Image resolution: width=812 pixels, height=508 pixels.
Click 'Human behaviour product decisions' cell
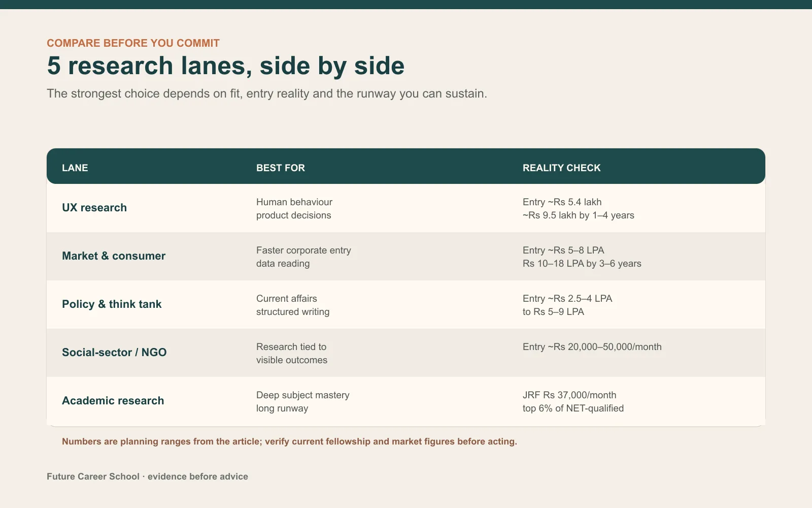(x=294, y=208)
